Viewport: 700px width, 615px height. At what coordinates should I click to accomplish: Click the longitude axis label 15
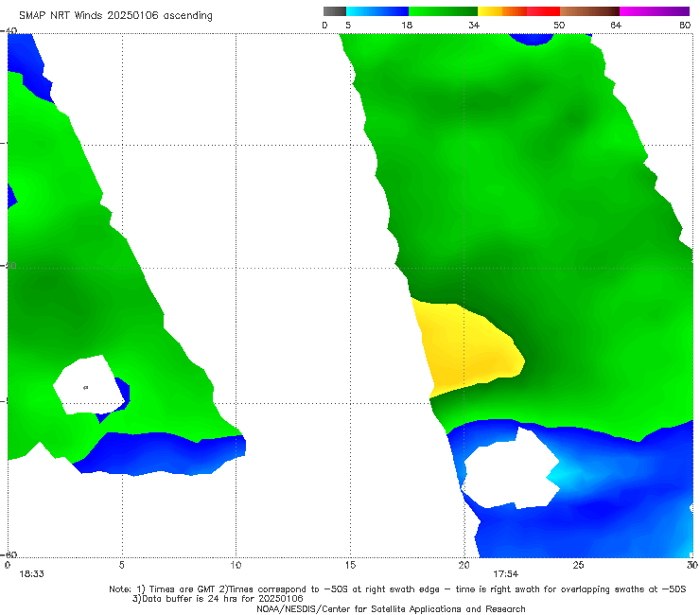point(350,566)
